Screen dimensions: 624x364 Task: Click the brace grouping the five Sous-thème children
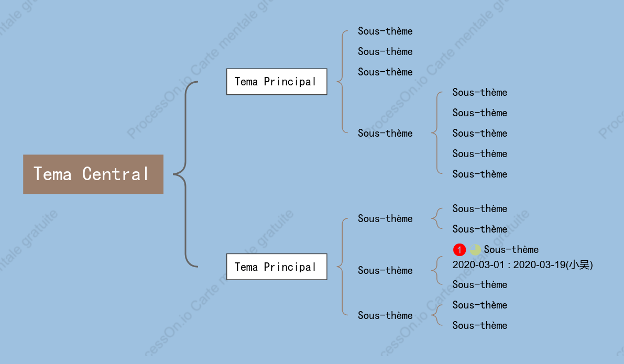pos(436,133)
